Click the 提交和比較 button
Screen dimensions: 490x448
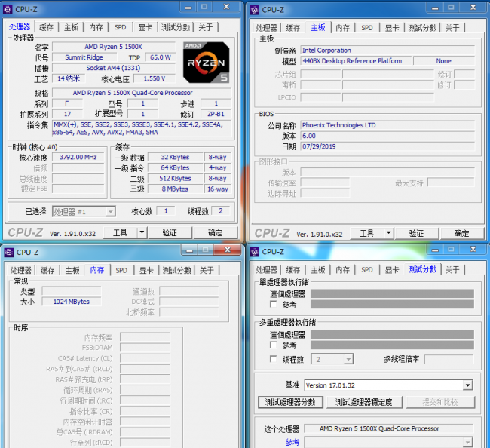coord(440,402)
